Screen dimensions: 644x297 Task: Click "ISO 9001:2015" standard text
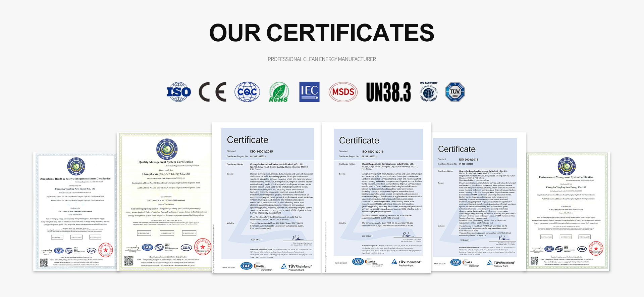469,160
